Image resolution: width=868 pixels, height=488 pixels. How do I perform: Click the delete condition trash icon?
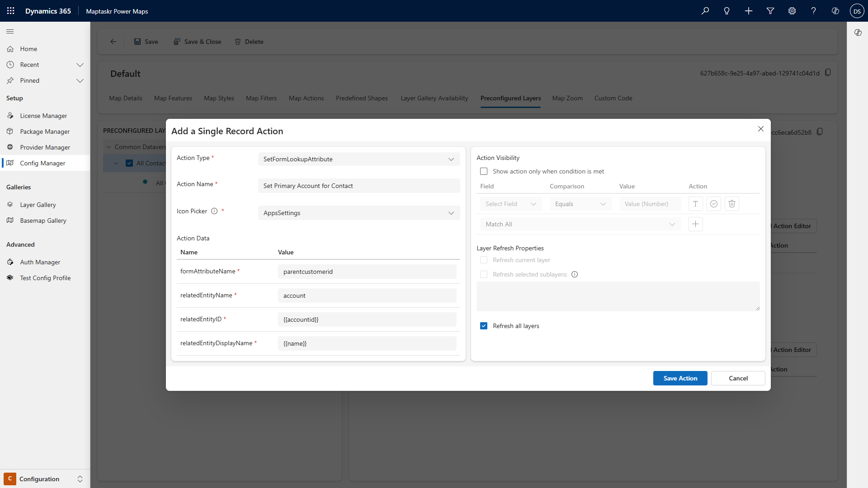pos(731,204)
